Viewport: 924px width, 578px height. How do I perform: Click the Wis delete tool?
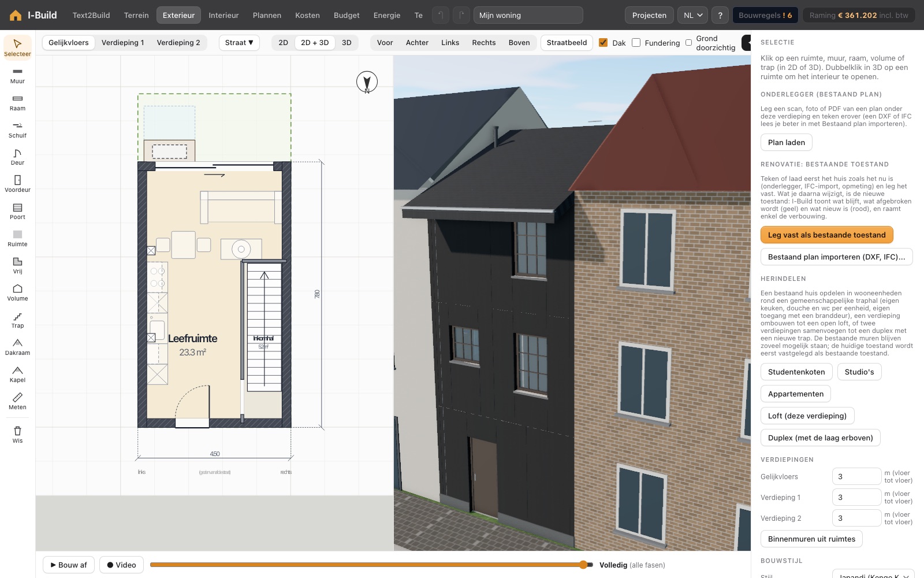(x=17, y=434)
